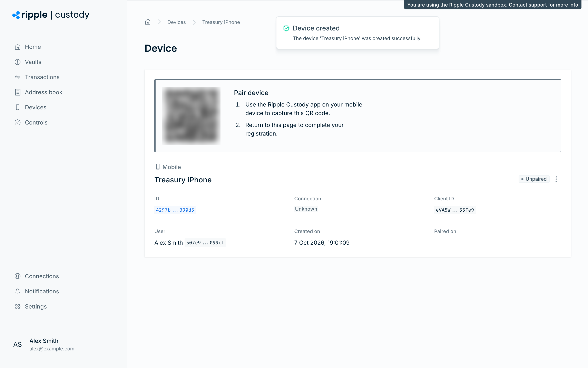Click the ripple custody logo
Screen dimensions: 588x368
click(51, 15)
